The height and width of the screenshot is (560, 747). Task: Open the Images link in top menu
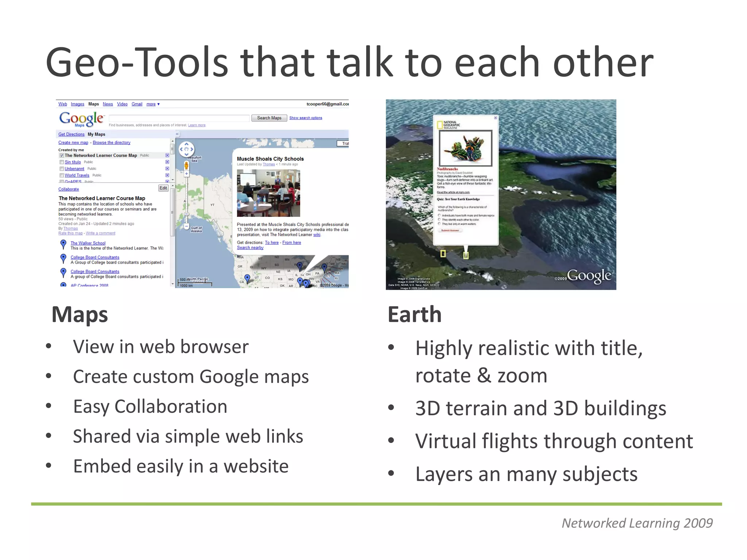(x=77, y=104)
